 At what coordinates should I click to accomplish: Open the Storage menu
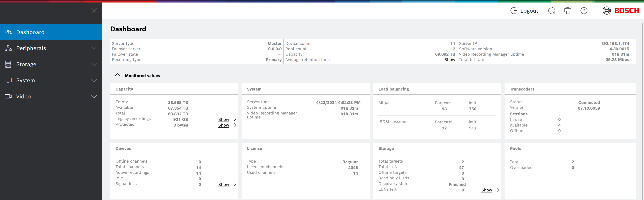pyautogui.click(x=51, y=64)
